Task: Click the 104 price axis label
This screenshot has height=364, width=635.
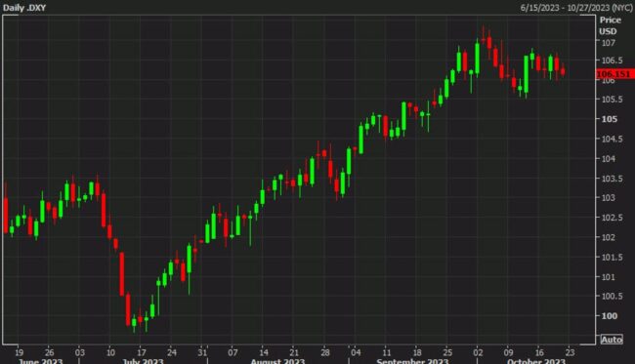Action: click(x=609, y=158)
